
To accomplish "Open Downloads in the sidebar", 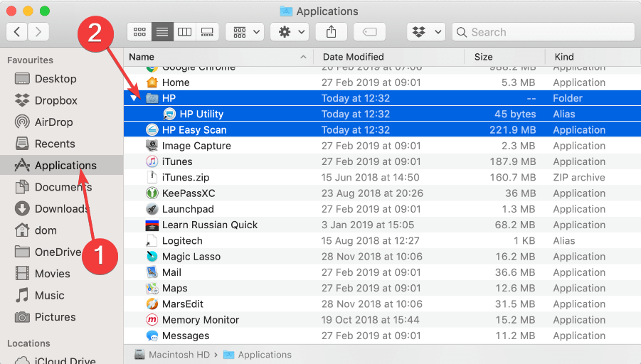I will [62, 209].
